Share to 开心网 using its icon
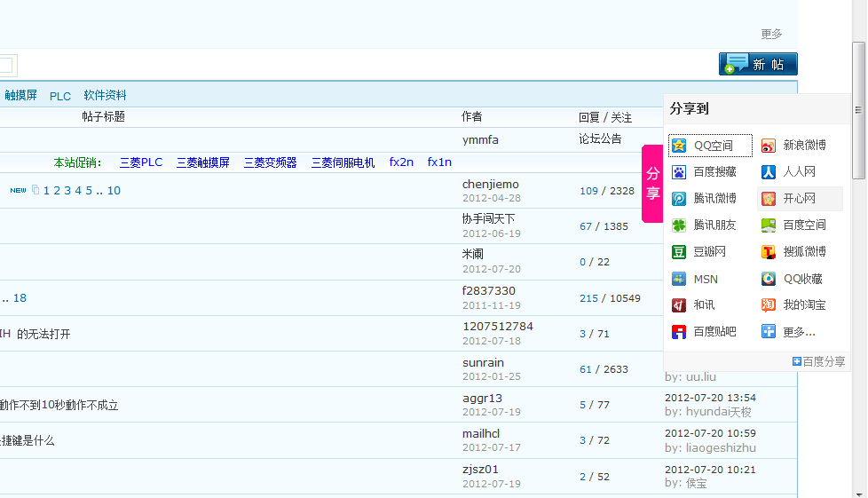Viewport: 868px width, 498px height. click(x=769, y=199)
